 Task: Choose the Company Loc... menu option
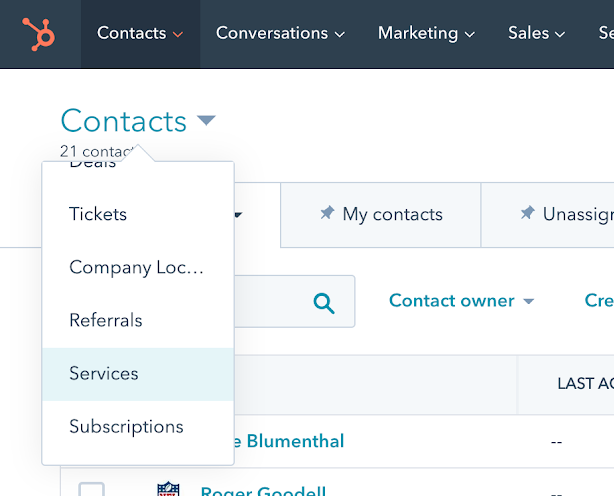[136, 268]
